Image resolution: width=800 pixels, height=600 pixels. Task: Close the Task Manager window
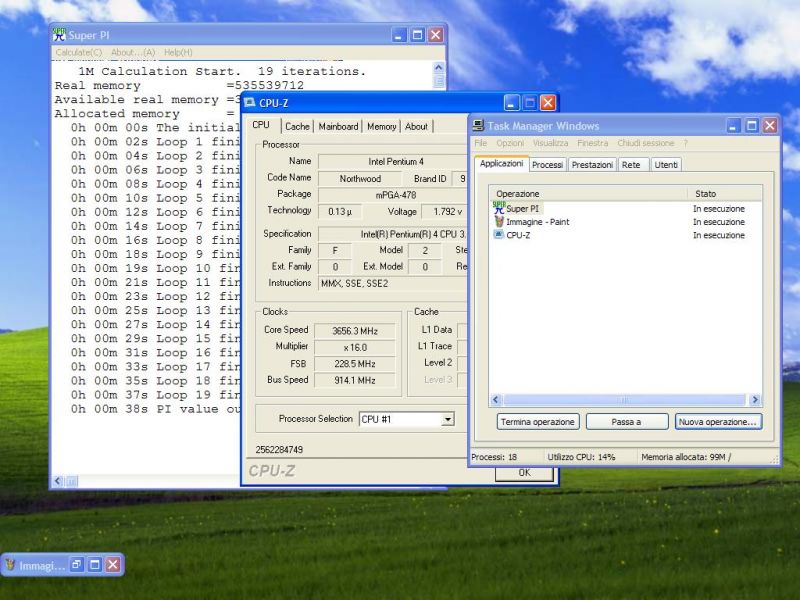click(770, 126)
